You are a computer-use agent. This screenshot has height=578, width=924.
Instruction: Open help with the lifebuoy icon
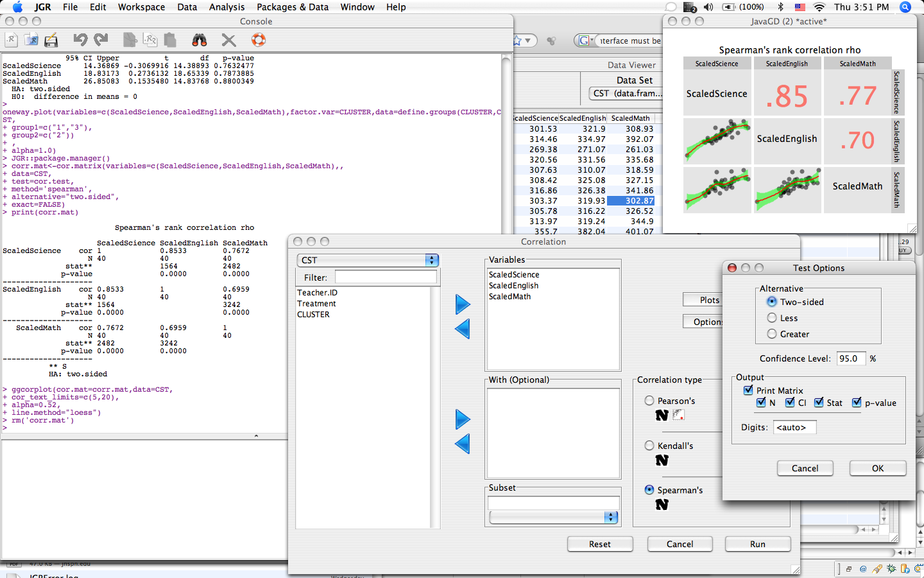click(x=259, y=40)
